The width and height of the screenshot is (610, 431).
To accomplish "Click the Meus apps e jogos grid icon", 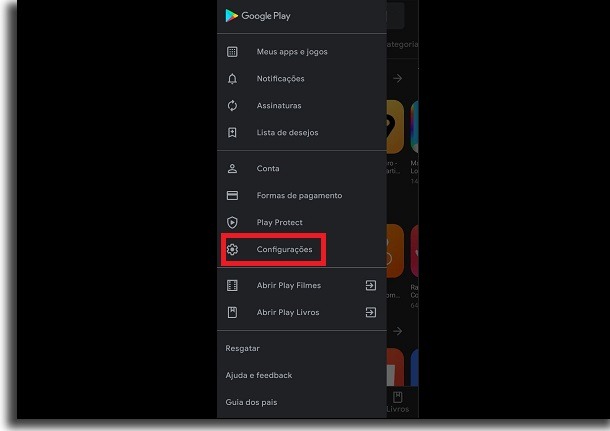I will [232, 52].
